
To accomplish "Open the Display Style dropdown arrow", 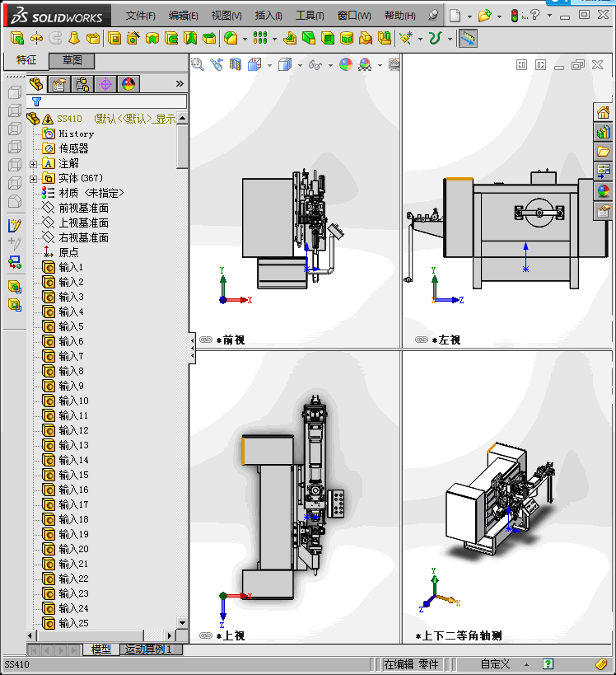I will 300,65.
